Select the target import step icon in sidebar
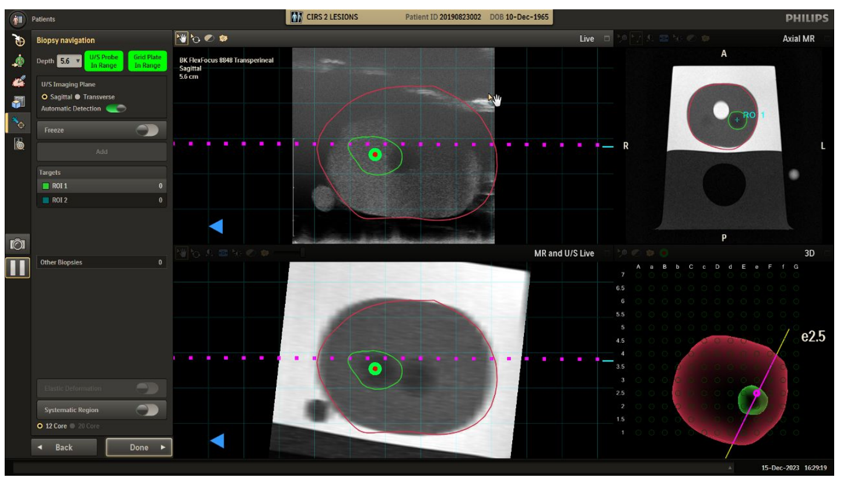The width and height of the screenshot is (868, 481). 19,40
